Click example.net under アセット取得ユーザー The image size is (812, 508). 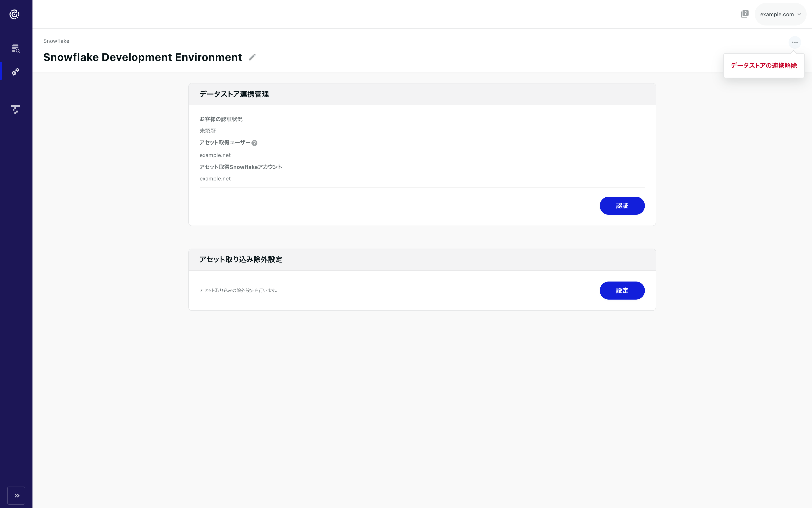[x=215, y=155]
